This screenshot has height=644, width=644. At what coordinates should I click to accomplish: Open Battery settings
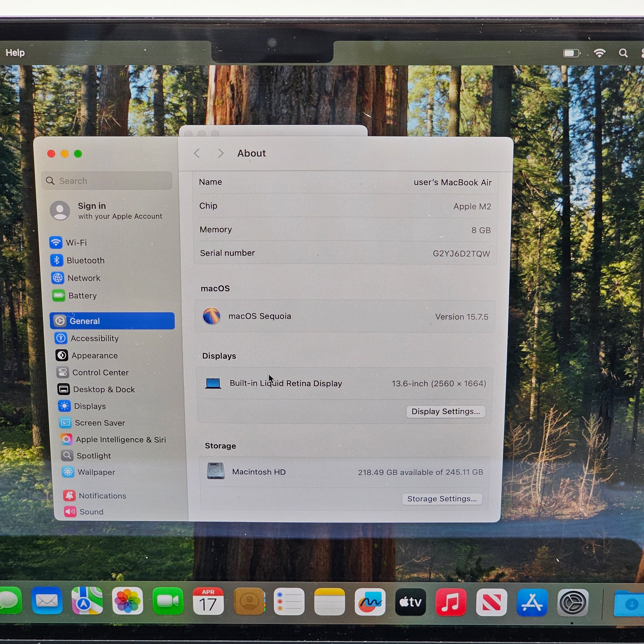(82, 296)
